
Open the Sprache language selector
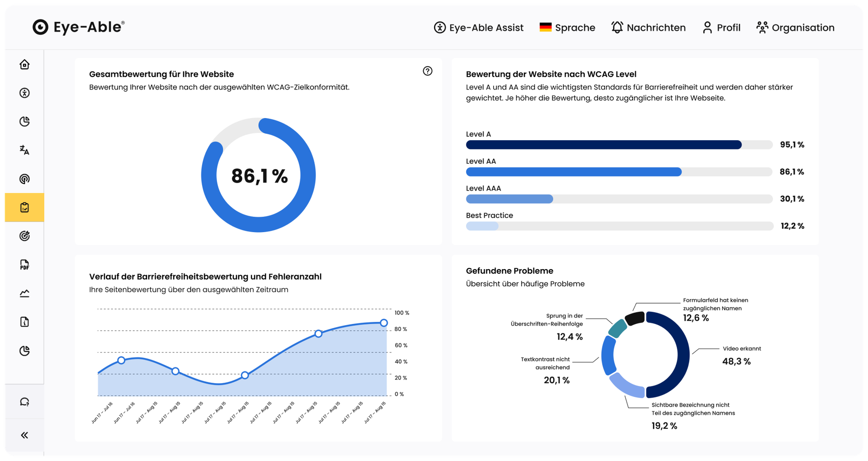pos(567,28)
